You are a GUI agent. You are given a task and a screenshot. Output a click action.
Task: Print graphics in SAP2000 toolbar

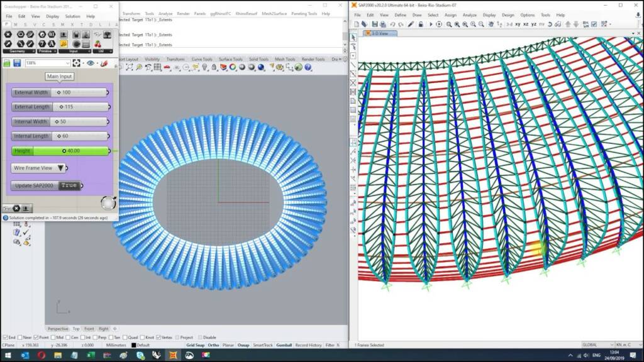pos(383,25)
